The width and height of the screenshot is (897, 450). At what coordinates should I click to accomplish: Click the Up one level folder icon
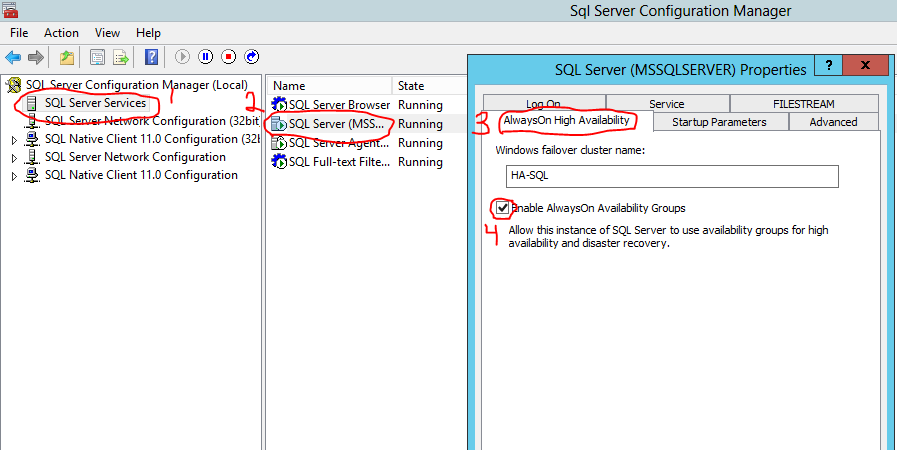(68, 57)
